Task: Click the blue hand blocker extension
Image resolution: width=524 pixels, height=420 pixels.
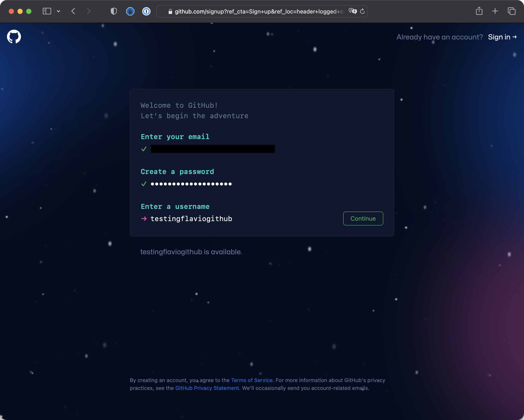Action: [130, 11]
